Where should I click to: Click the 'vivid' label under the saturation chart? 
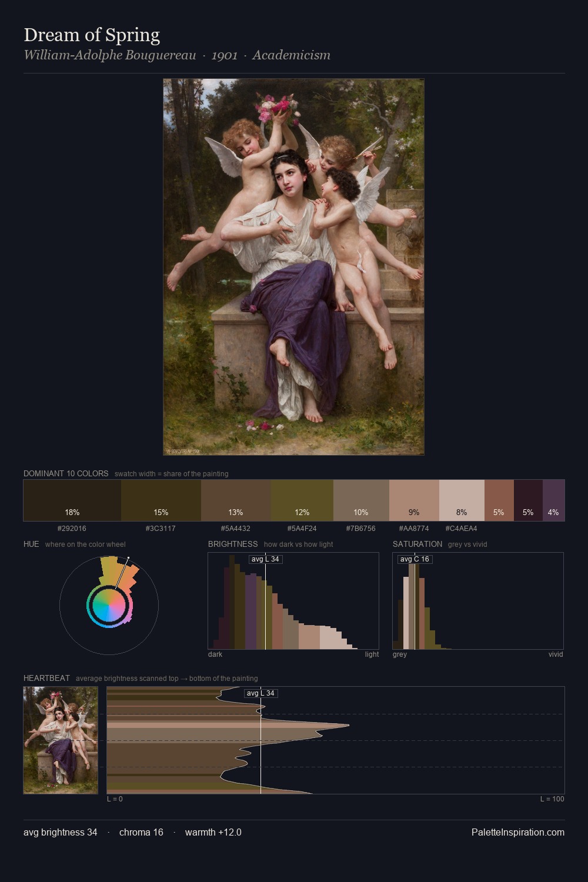(x=556, y=654)
